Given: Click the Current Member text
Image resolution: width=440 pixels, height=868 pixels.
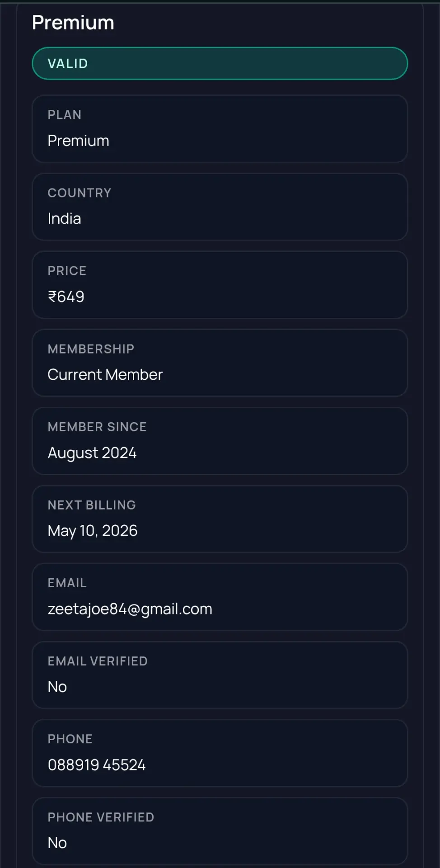Looking at the screenshot, I should coord(105,375).
